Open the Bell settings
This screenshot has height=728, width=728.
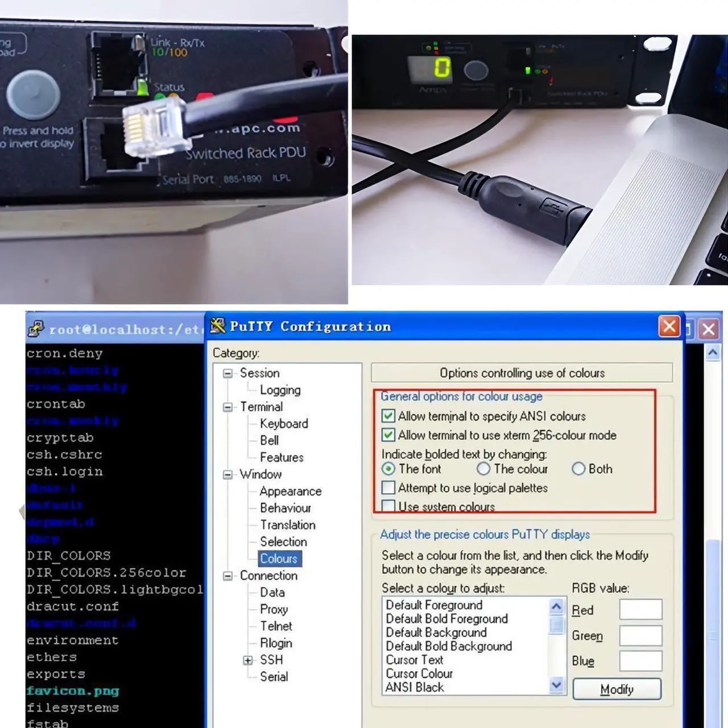point(269,441)
